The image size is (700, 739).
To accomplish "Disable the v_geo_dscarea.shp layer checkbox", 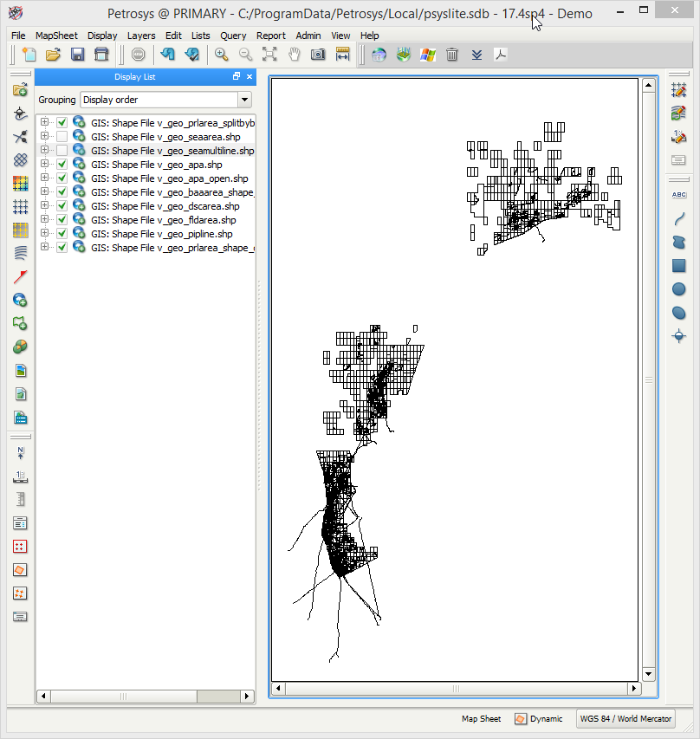I will (62, 206).
